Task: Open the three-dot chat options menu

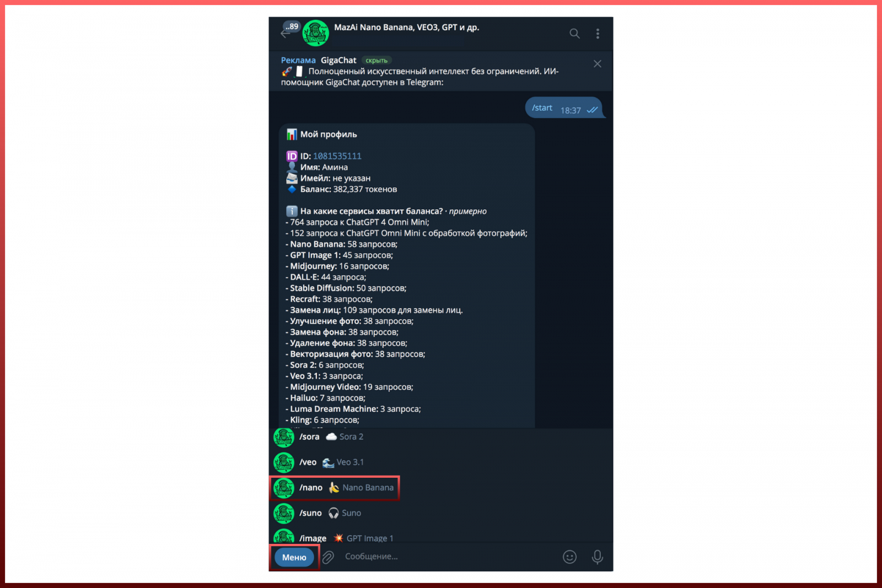Action: (x=598, y=34)
